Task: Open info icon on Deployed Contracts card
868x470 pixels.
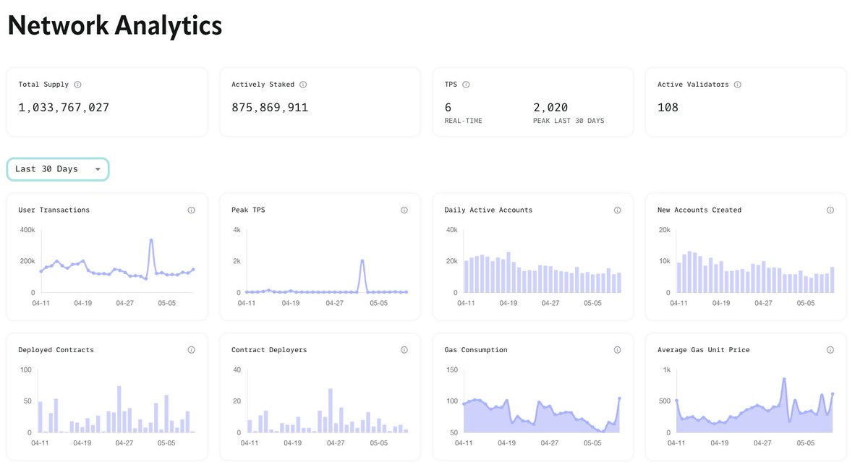Action: [191, 350]
